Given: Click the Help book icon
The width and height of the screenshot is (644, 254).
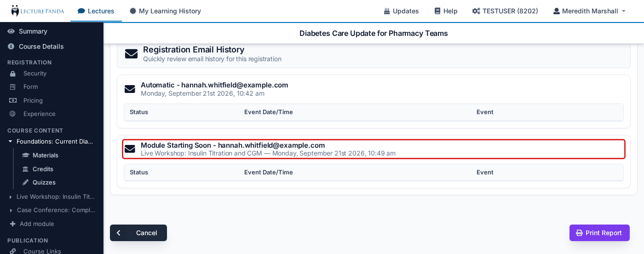Looking at the screenshot, I should click(437, 11).
